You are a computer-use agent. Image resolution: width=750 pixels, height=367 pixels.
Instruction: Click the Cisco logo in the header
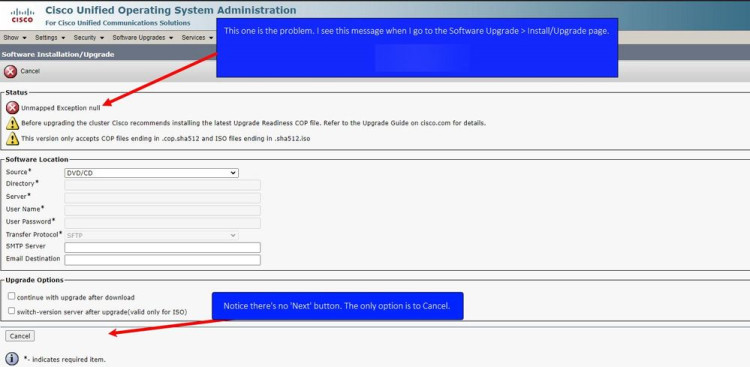(22, 15)
